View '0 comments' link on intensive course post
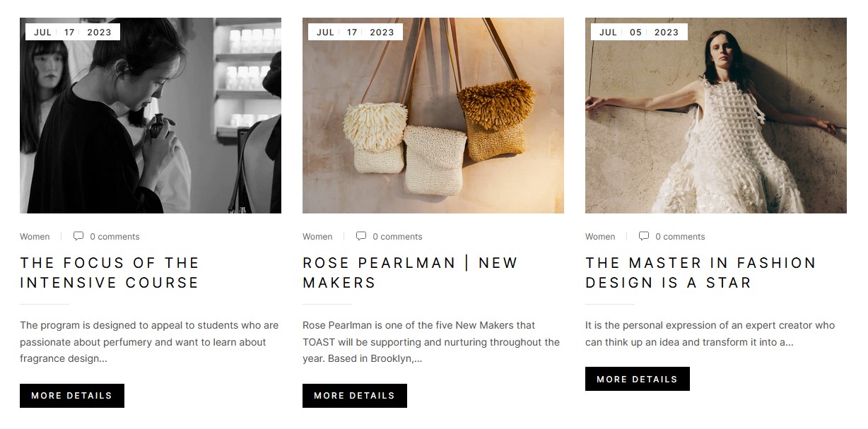This screenshot has width=868, height=429. coord(115,237)
